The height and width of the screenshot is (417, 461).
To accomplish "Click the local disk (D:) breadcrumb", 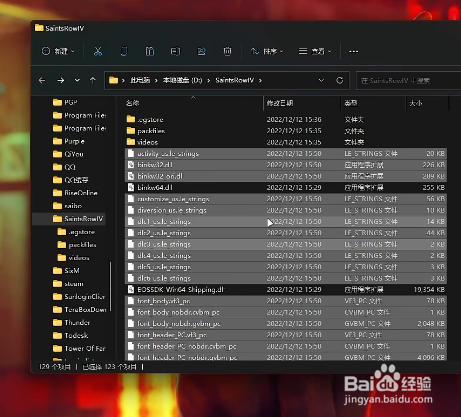I will tap(182, 80).
